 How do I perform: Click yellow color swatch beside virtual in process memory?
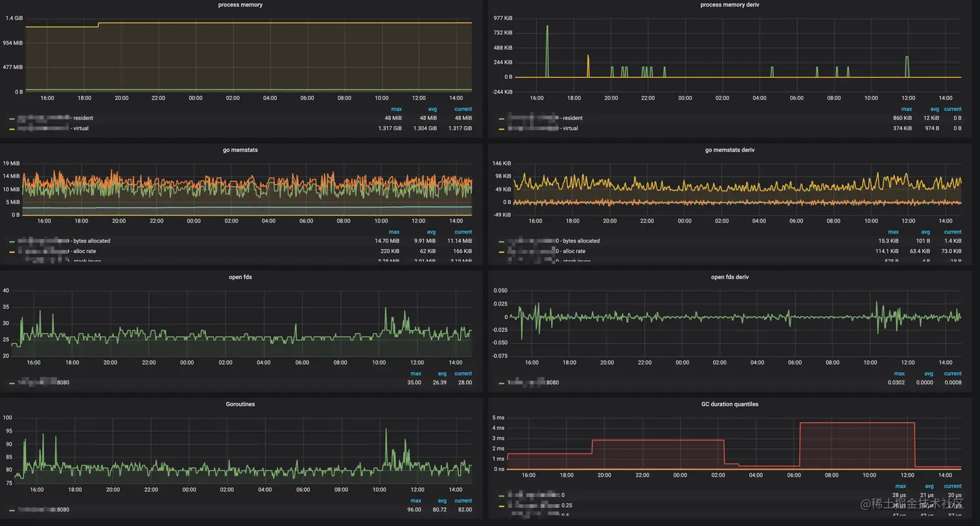[12, 129]
